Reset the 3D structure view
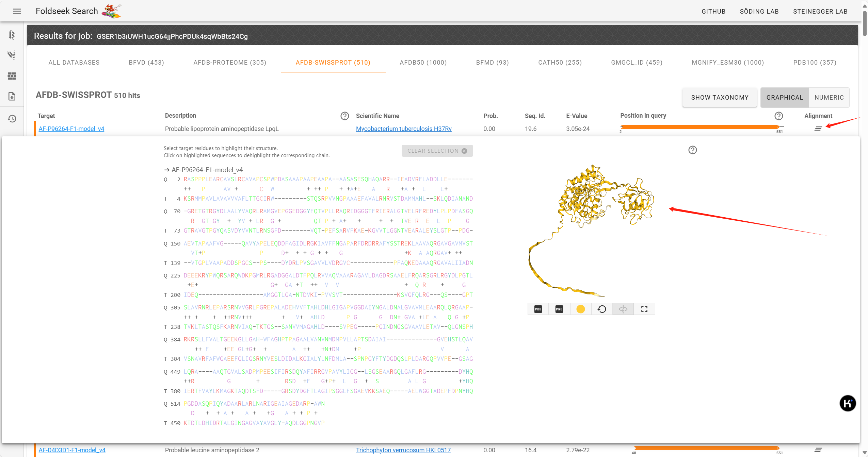 [602, 309]
